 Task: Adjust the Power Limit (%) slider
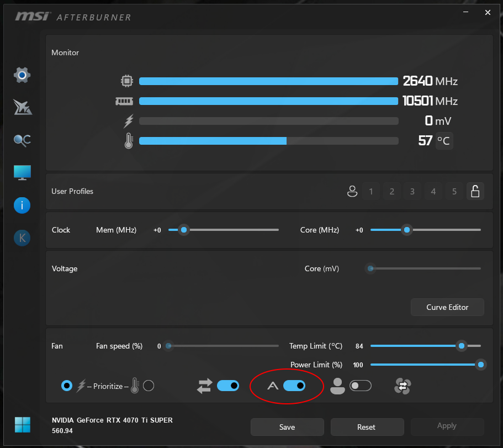coord(428,365)
